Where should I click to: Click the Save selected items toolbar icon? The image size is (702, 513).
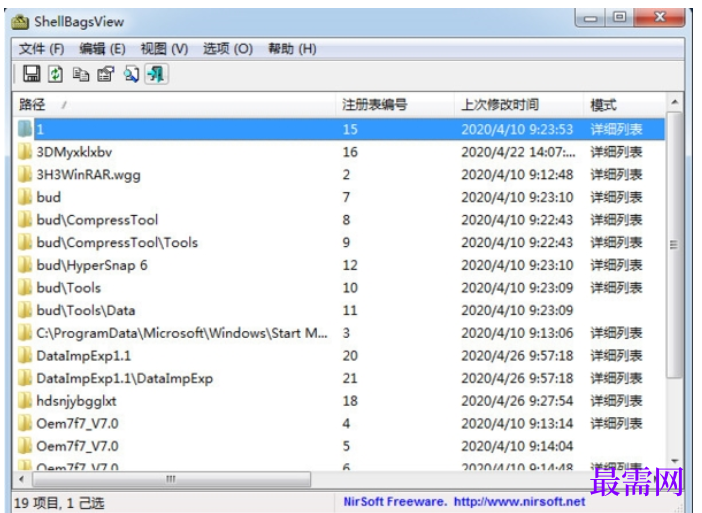tap(31, 74)
